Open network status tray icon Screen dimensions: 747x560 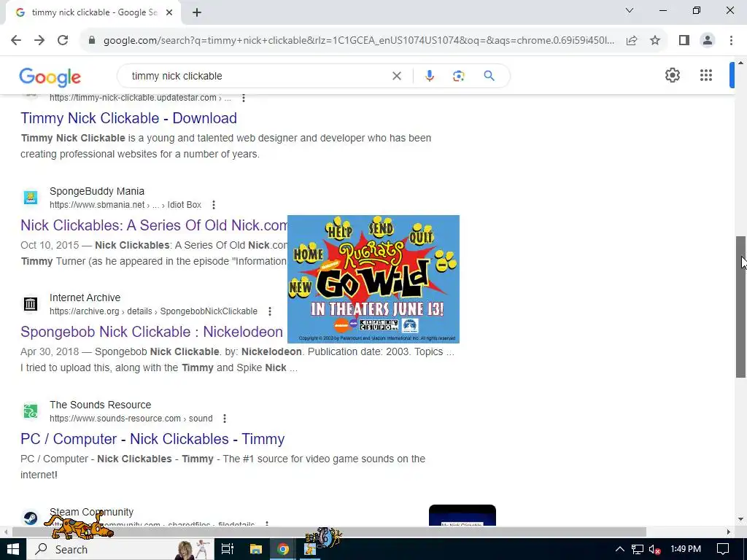click(x=638, y=549)
